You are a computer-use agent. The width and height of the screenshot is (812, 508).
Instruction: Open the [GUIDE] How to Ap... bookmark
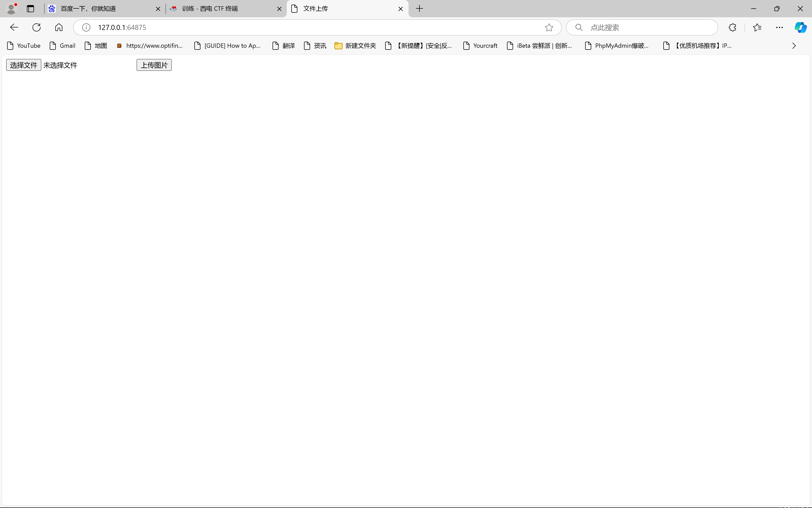(x=228, y=46)
